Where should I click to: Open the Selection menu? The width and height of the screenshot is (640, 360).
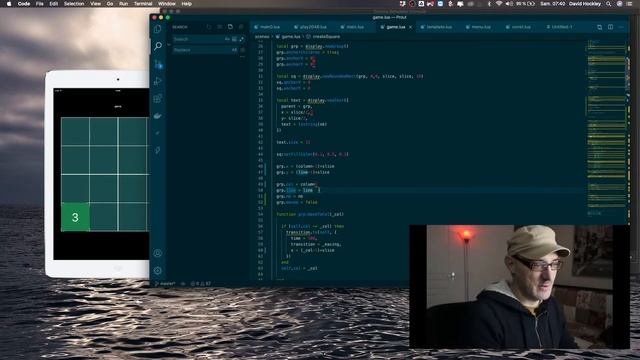(x=74, y=4)
